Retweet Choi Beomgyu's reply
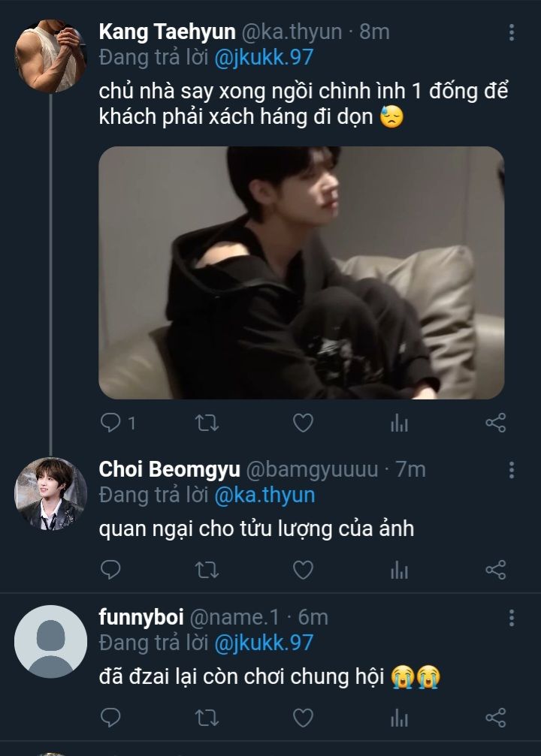541x756 pixels. point(207,571)
